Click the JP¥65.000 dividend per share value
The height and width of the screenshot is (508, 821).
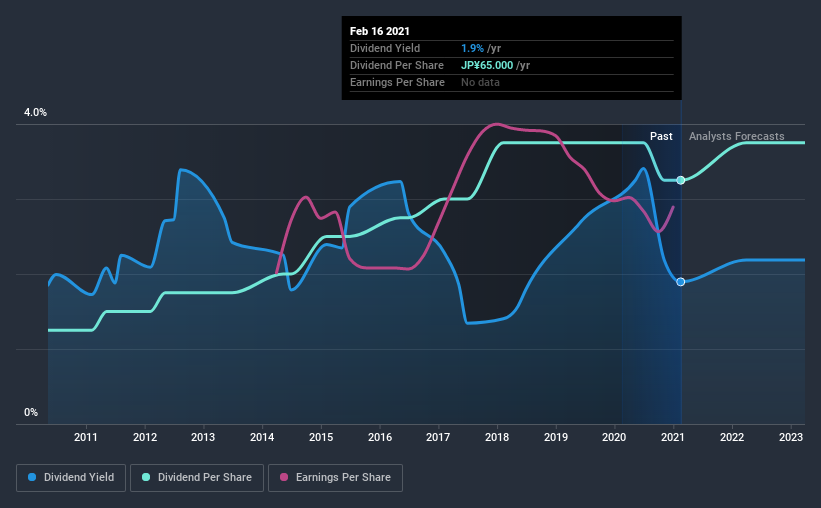tap(487, 65)
